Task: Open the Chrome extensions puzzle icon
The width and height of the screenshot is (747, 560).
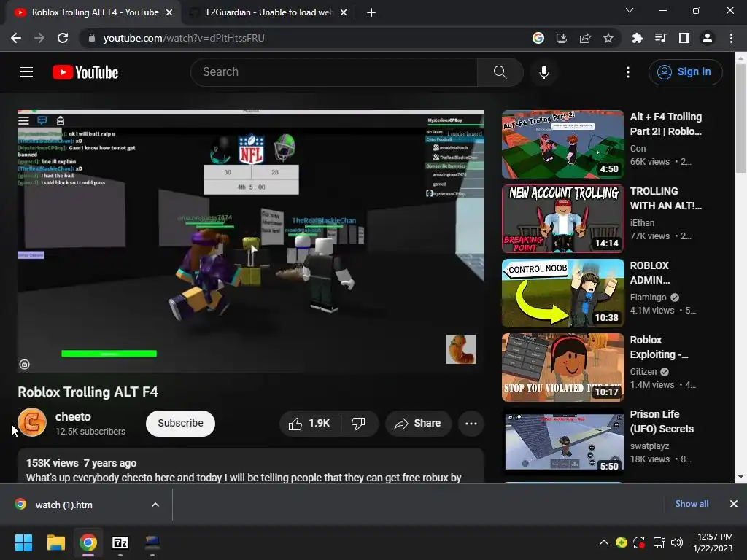Action: (x=638, y=38)
